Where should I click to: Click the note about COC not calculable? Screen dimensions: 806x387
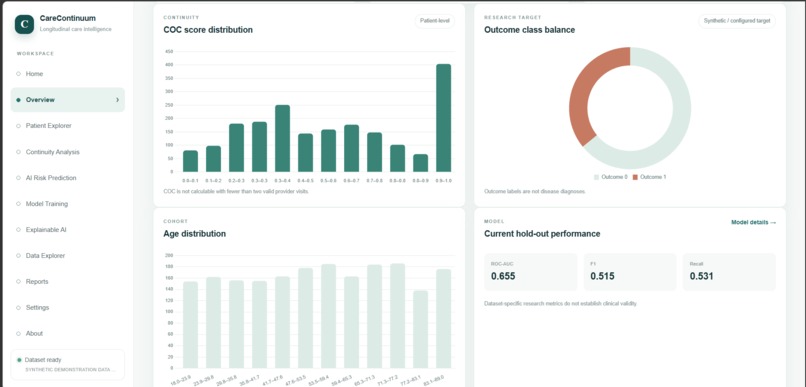(x=236, y=192)
